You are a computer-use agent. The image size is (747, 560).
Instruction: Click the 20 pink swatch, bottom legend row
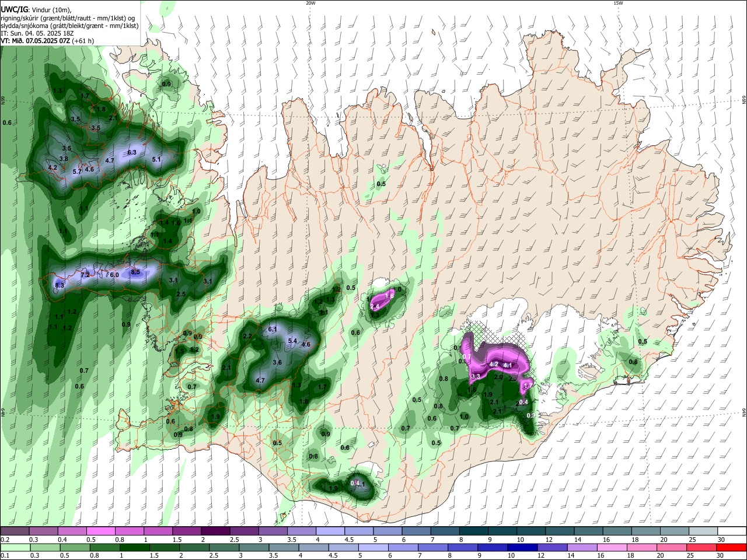[672, 547]
